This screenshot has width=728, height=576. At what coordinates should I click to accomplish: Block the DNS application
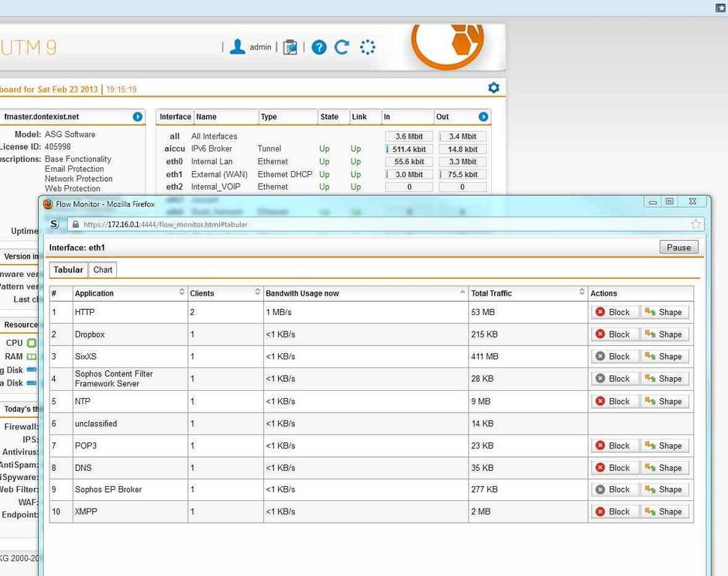click(x=614, y=468)
